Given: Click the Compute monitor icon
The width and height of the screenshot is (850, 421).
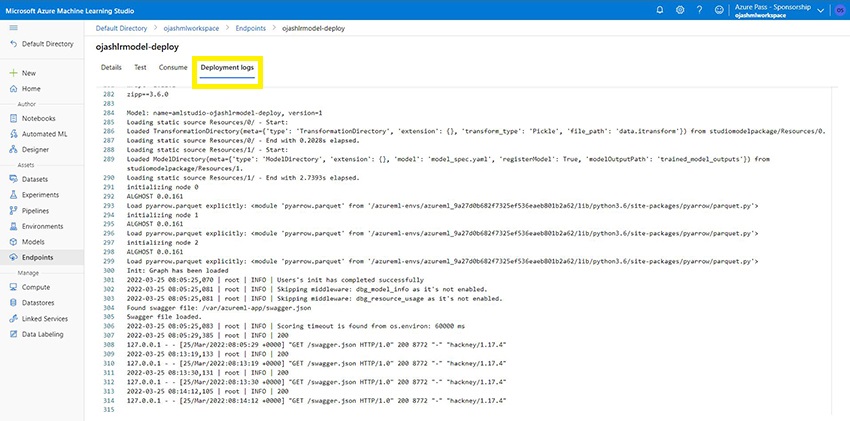Looking at the screenshot, I should pyautogui.click(x=14, y=288).
